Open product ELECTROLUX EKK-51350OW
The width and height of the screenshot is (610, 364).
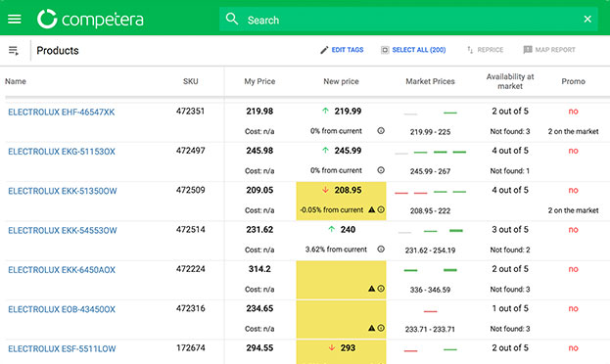pos(63,191)
